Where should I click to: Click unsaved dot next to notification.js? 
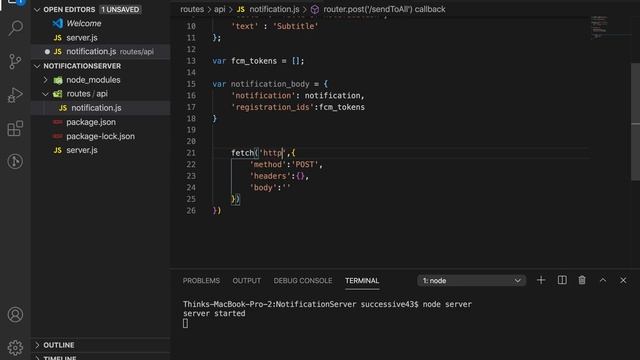[x=47, y=52]
